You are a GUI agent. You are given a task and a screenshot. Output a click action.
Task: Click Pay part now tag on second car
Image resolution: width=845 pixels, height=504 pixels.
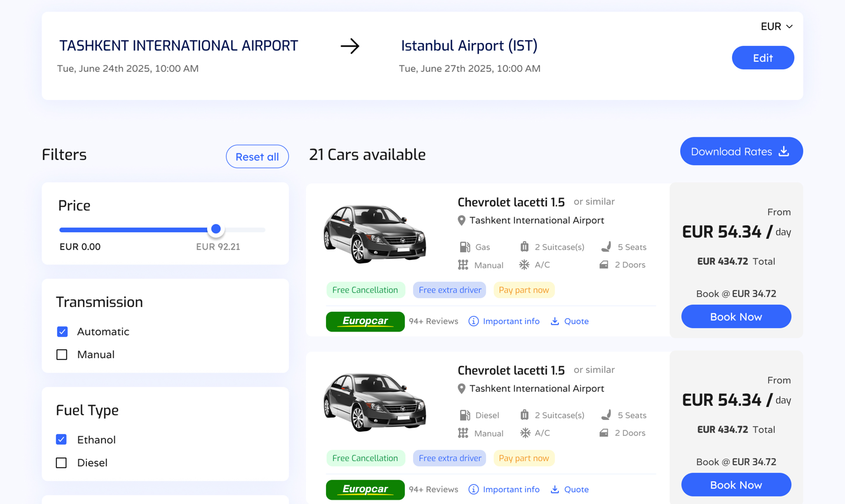pos(524,458)
